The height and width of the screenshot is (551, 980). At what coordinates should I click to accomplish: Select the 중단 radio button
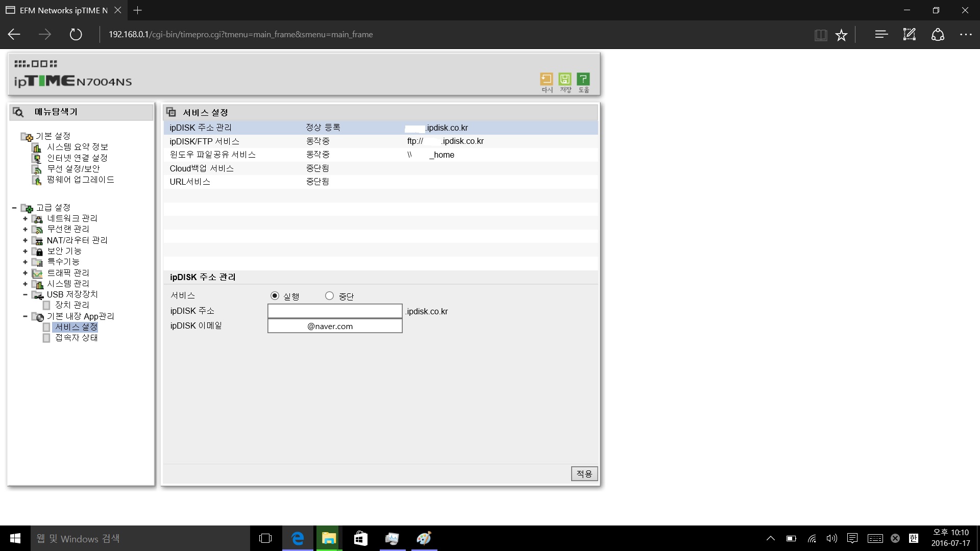[x=329, y=296]
